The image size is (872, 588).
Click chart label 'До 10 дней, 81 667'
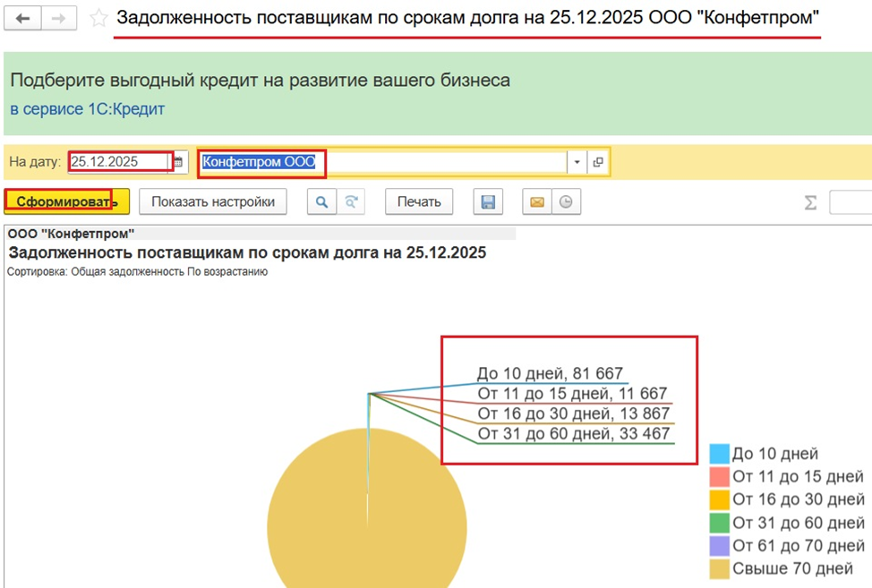point(550,373)
